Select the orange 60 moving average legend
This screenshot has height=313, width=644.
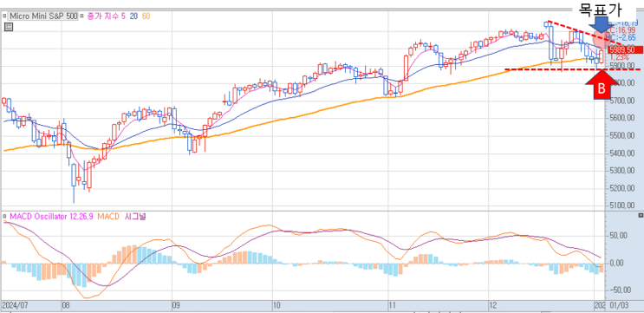pos(146,16)
